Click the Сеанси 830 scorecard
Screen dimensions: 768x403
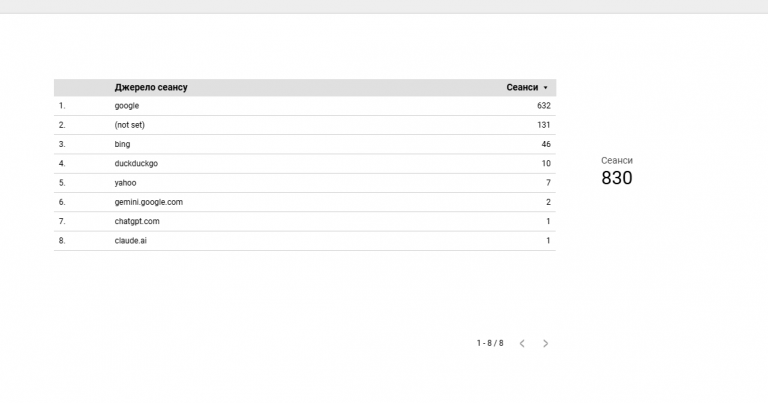(x=617, y=171)
